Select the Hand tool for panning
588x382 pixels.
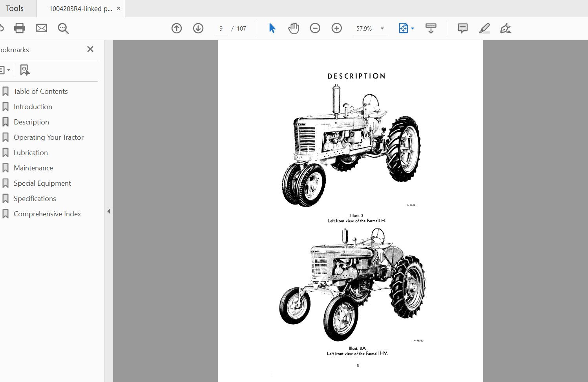293,28
